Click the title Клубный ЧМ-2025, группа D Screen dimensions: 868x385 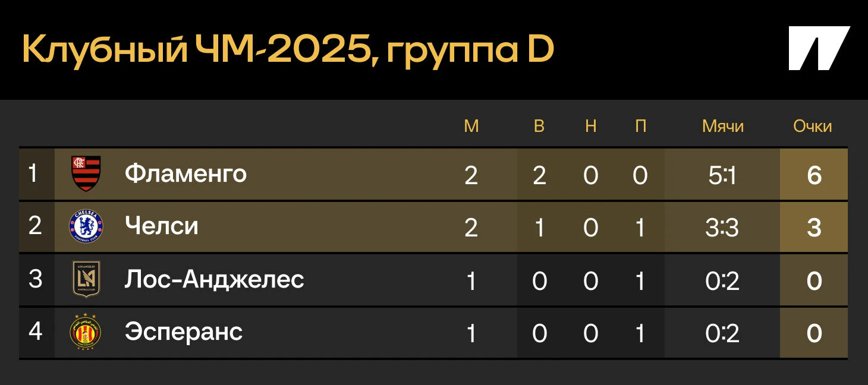[x=288, y=50]
